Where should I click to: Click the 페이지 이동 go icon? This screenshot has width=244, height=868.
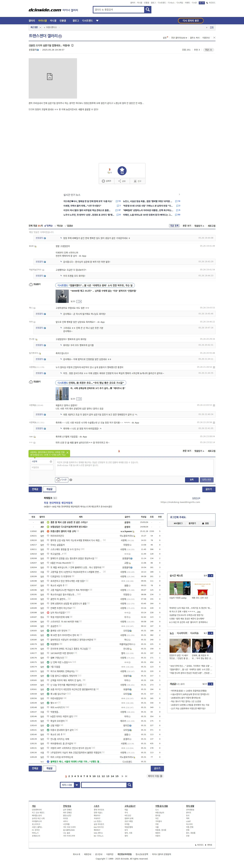[161, 776]
